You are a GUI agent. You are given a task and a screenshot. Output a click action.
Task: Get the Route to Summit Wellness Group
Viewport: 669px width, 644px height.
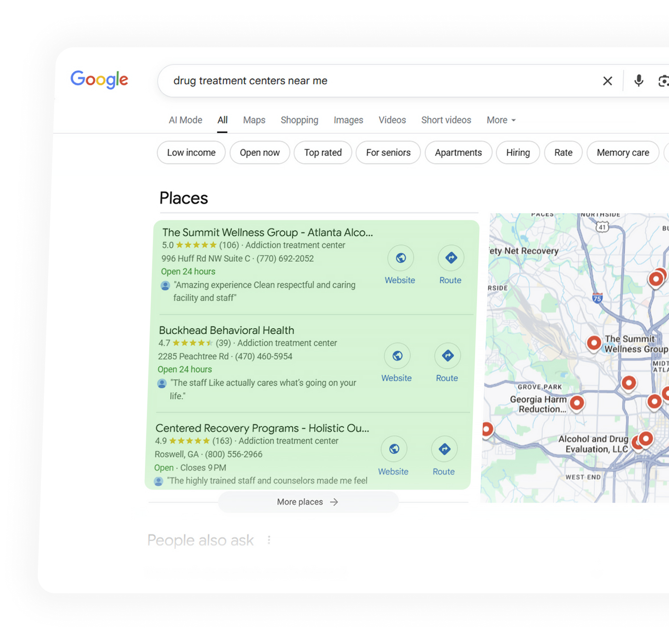(x=451, y=258)
